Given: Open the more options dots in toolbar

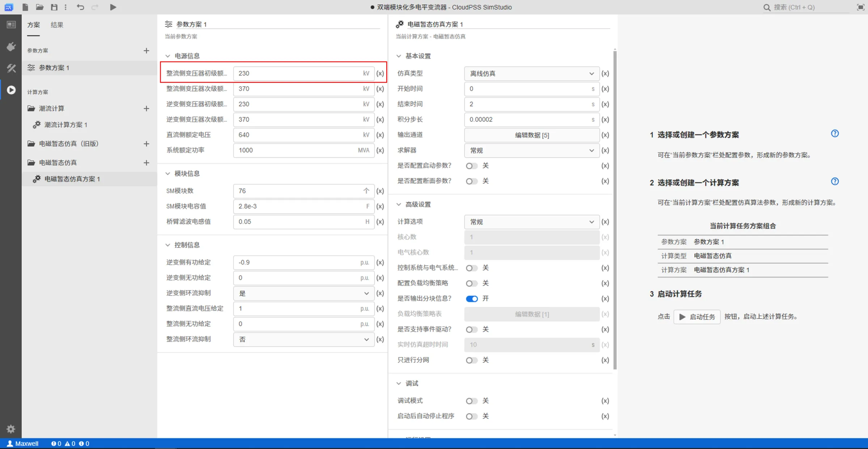Looking at the screenshot, I should pyautogui.click(x=65, y=7).
